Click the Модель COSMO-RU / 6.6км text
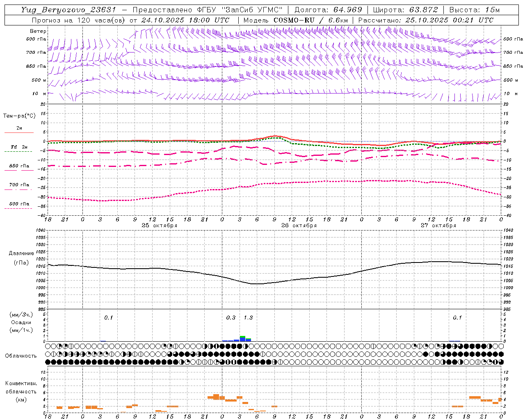525x420 pixels. coord(295,20)
